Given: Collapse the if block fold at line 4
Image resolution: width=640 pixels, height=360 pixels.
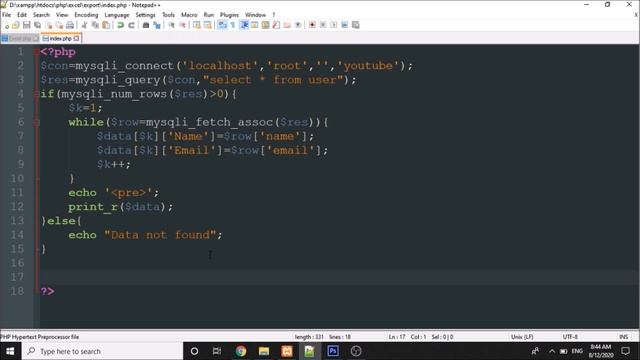Looking at the screenshot, I should pyautogui.click(x=37, y=94).
